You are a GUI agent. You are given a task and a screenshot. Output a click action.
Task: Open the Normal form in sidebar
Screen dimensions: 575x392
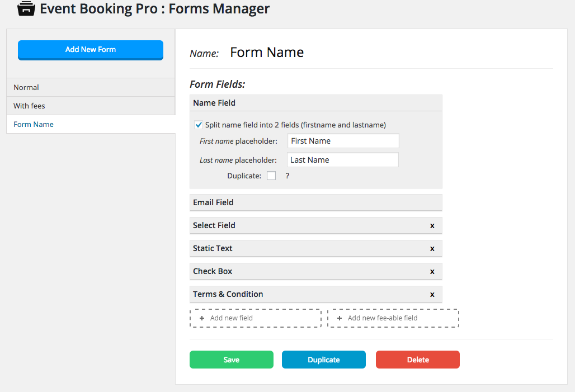pos(91,87)
